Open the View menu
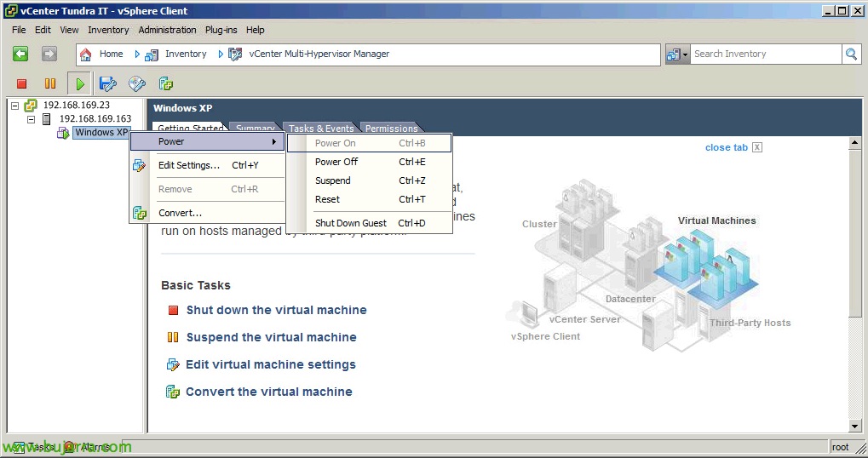 click(69, 30)
